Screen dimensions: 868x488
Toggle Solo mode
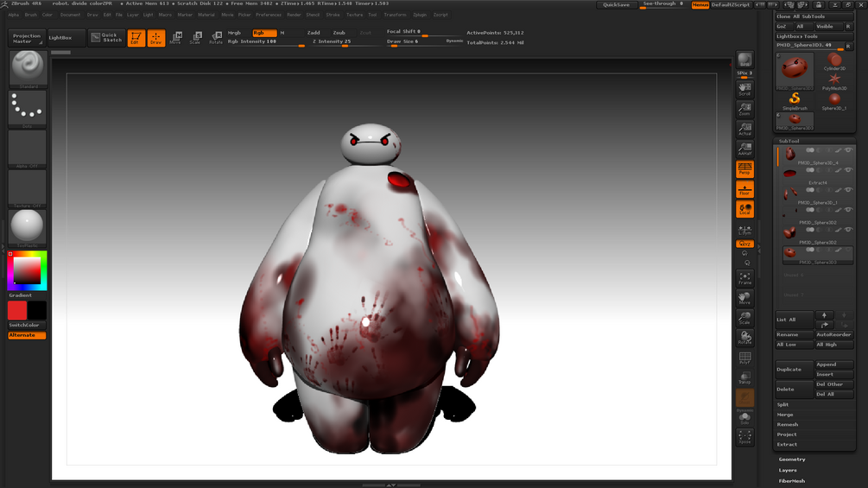744,419
